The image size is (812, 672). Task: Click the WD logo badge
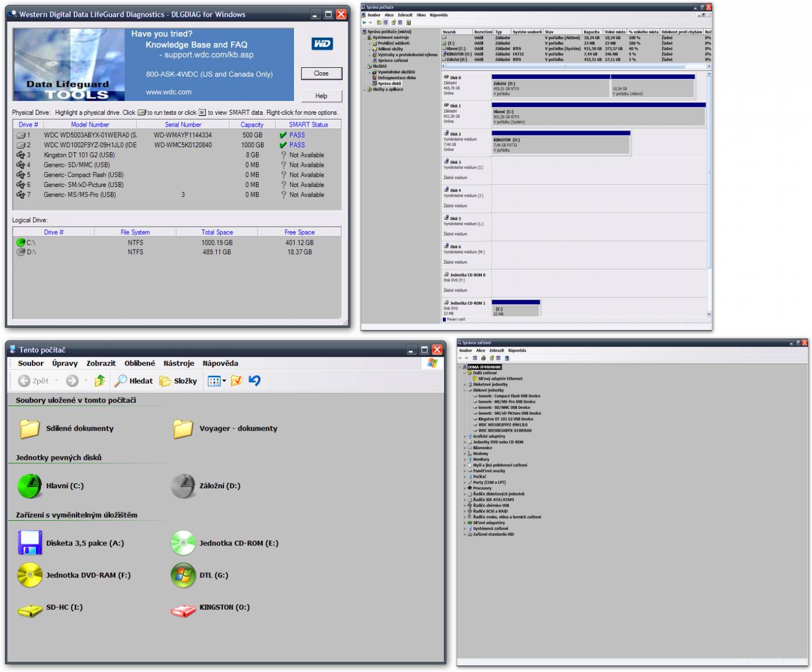tap(322, 44)
